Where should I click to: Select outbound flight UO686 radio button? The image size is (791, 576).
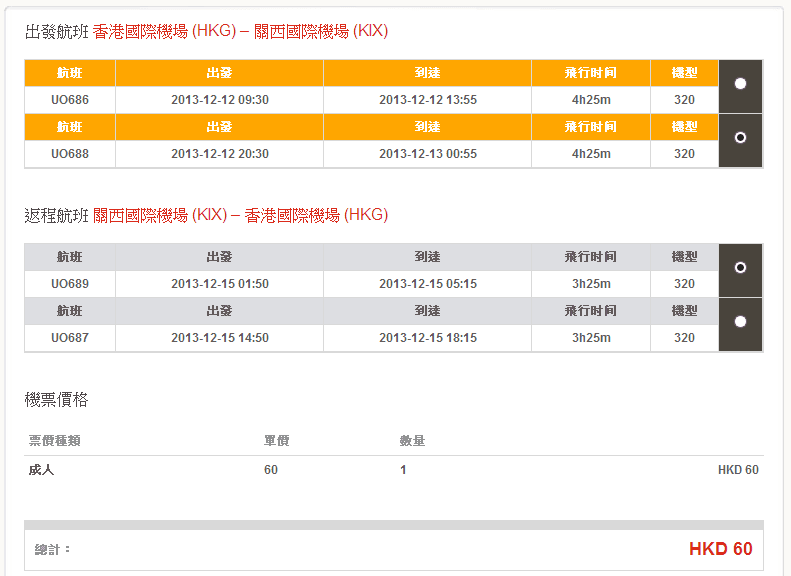[x=740, y=84]
